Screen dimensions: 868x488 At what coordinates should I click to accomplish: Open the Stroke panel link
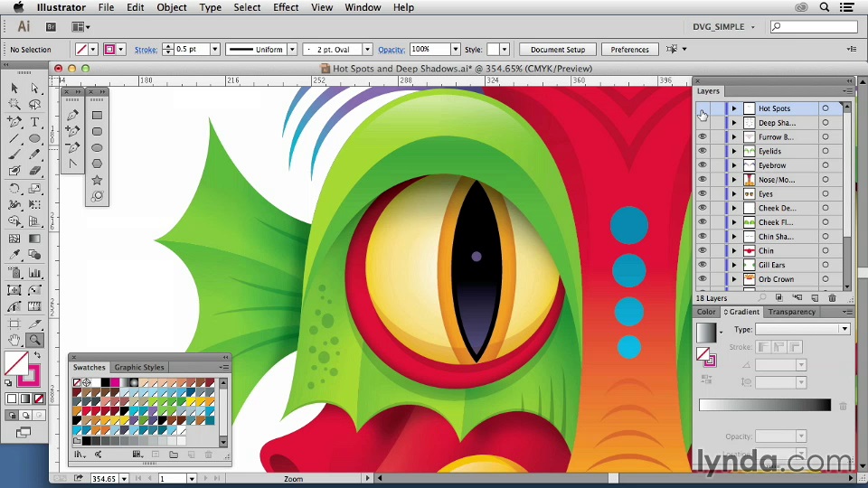point(146,50)
